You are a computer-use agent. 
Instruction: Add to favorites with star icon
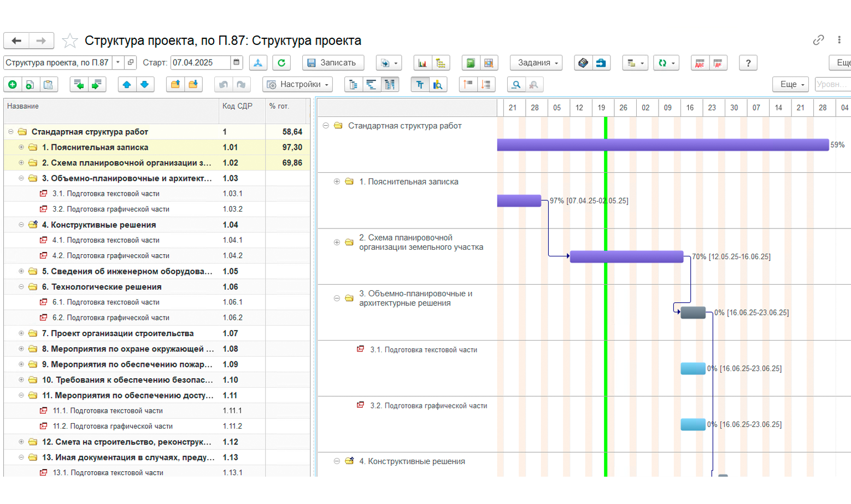[70, 40]
